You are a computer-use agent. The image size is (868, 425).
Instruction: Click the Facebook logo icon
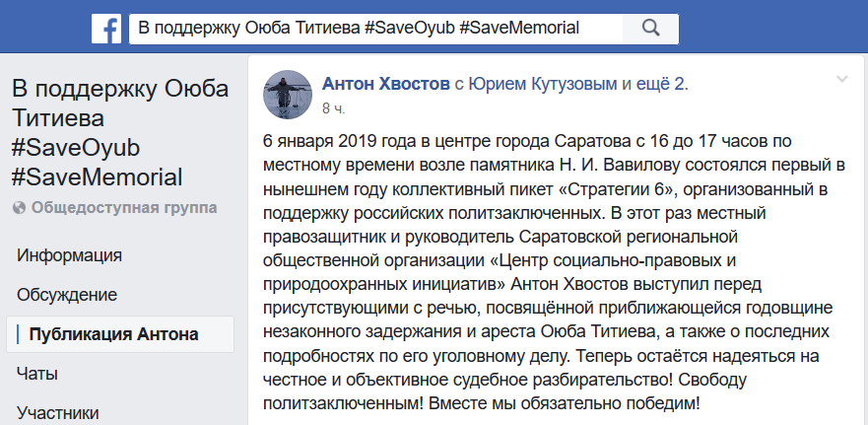(x=106, y=28)
